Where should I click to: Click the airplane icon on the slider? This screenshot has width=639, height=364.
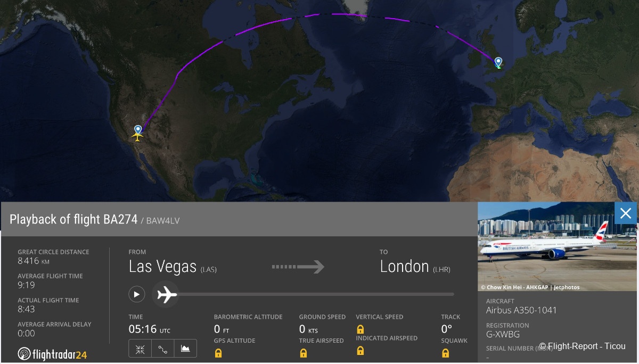pyautogui.click(x=165, y=294)
